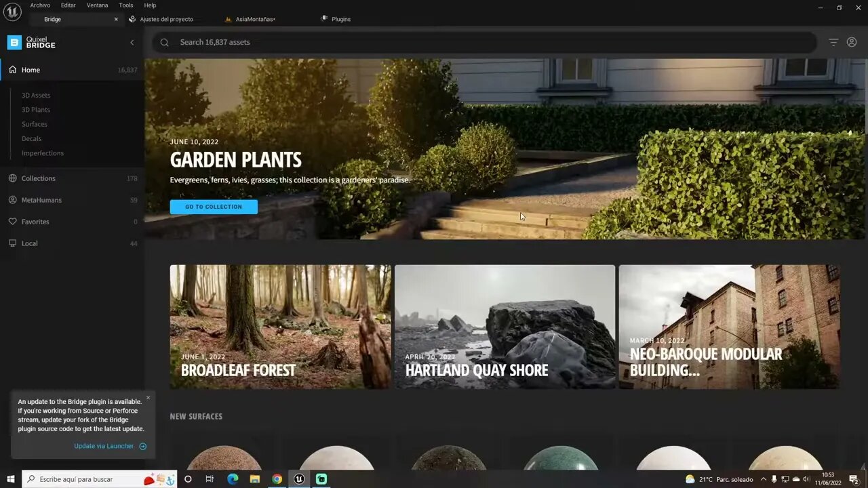The image size is (868, 488).
Task: Collapse the Bridge sidebar with the arrow
Action: [132, 42]
